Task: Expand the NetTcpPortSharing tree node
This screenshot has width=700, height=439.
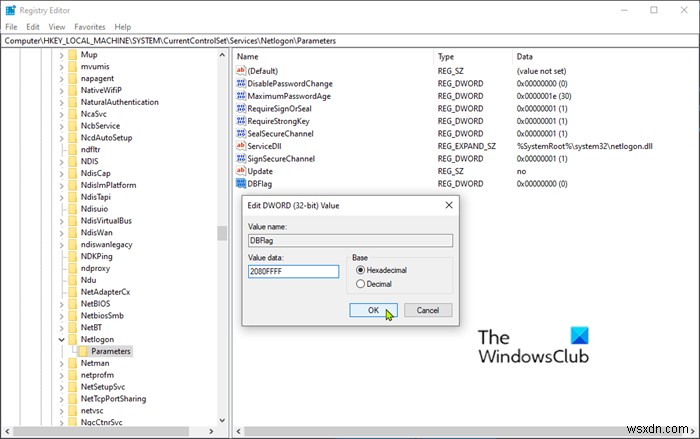Action: [62, 399]
